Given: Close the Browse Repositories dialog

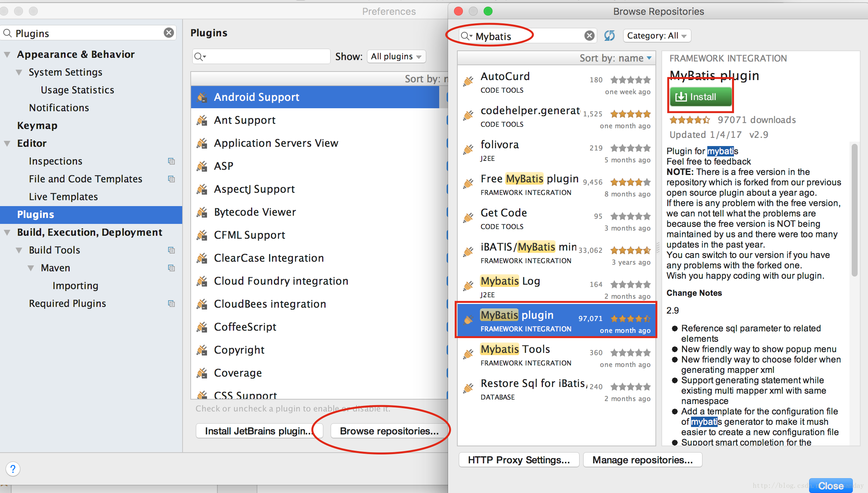Looking at the screenshot, I should point(831,486).
